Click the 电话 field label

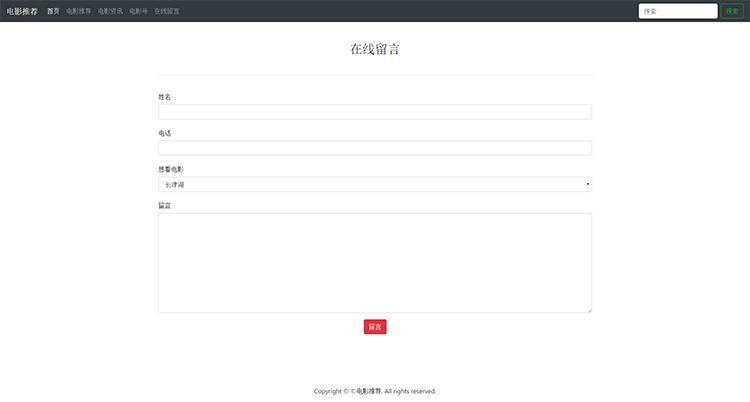(x=165, y=133)
